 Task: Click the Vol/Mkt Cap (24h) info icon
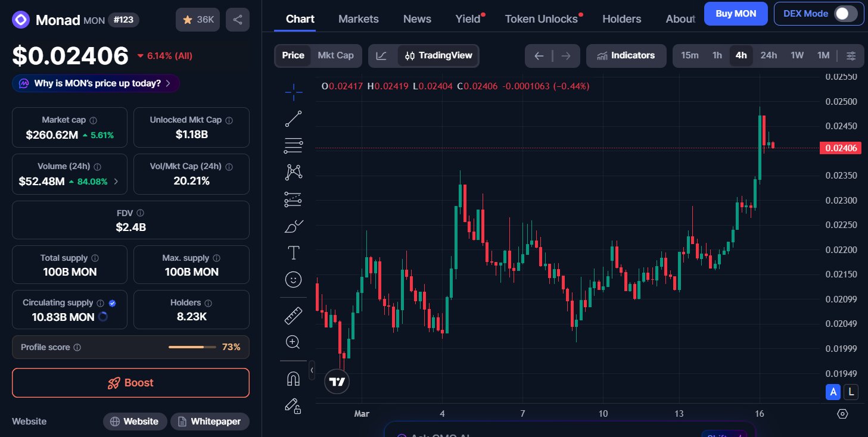pyautogui.click(x=229, y=167)
